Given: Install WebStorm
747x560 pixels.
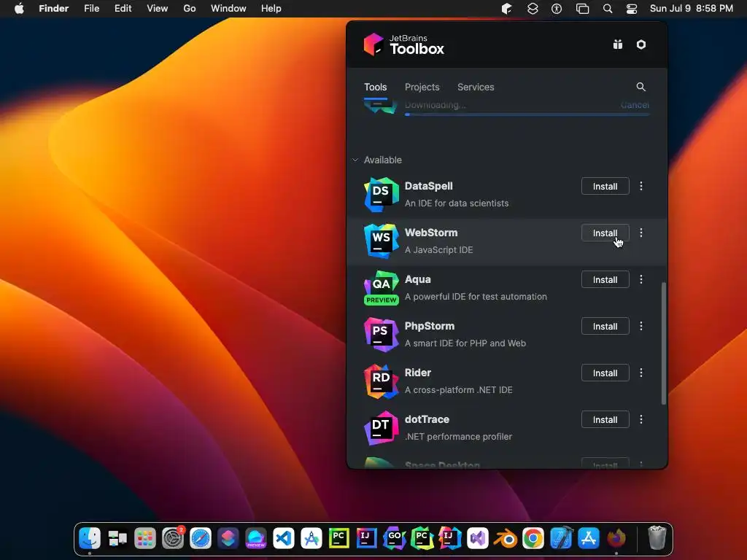Looking at the screenshot, I should [605, 233].
